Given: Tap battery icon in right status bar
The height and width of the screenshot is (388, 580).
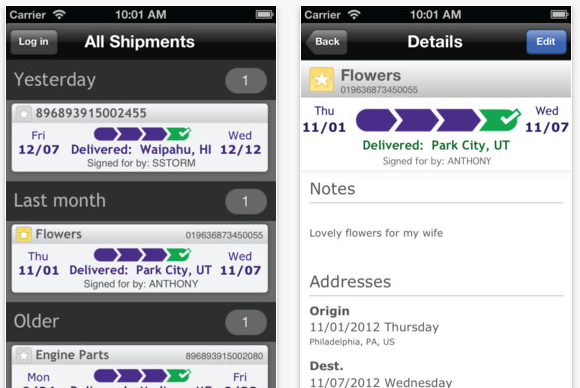Looking at the screenshot, I should click(x=559, y=14).
